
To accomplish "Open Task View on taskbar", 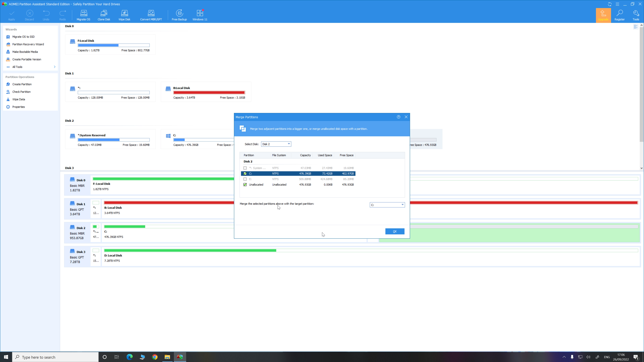I will tap(117, 357).
